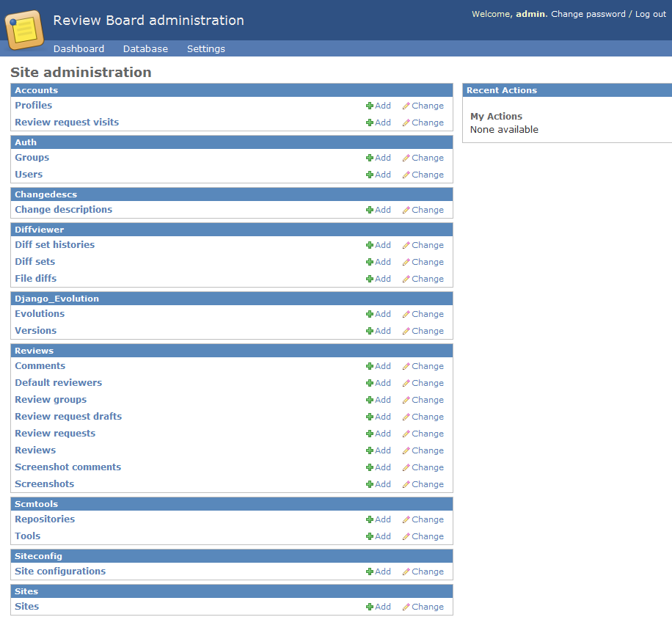Image resolution: width=672 pixels, height=628 pixels.
Task: Click the pencil icon for Diff sets
Action: (406, 262)
